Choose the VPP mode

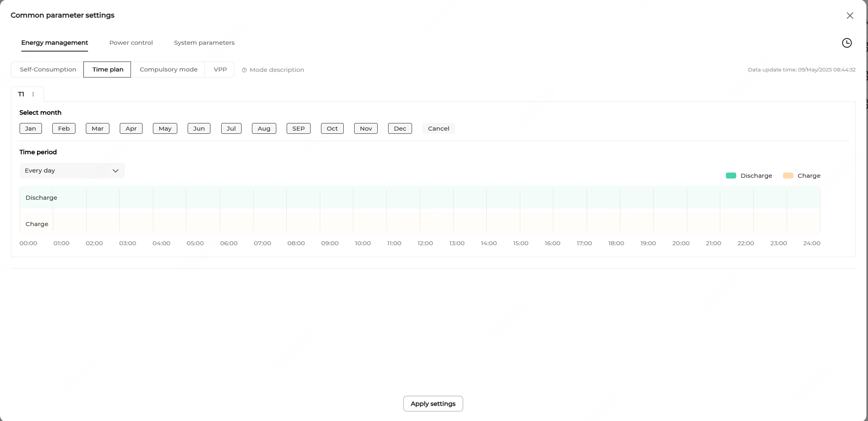pyautogui.click(x=220, y=70)
